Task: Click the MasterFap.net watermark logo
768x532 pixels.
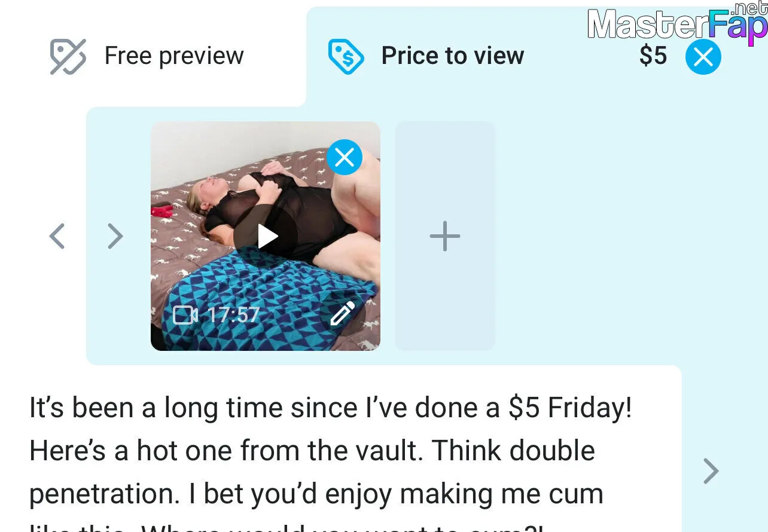Action: pyautogui.click(x=677, y=24)
